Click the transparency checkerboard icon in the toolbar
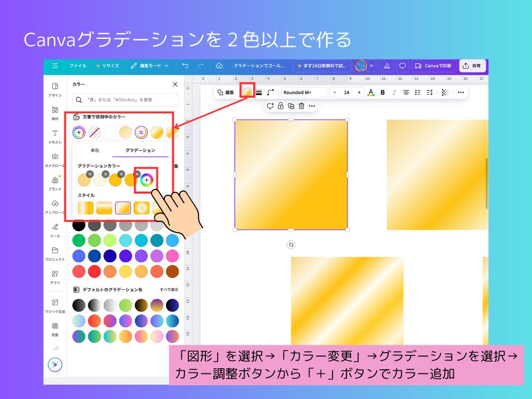 (x=444, y=93)
